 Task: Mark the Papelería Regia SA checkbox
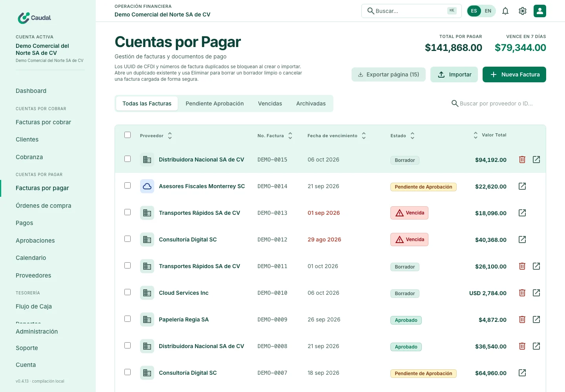click(x=128, y=319)
